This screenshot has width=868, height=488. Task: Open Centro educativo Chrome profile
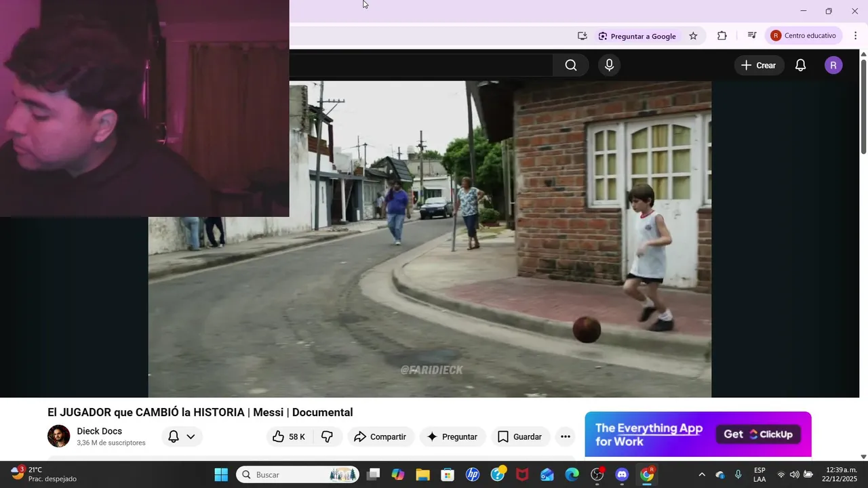805,36
